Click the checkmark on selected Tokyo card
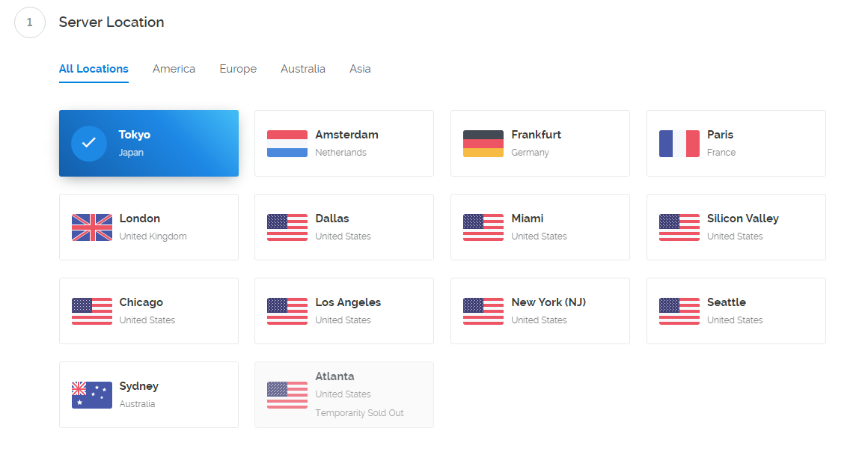868x455 pixels. [x=89, y=144]
